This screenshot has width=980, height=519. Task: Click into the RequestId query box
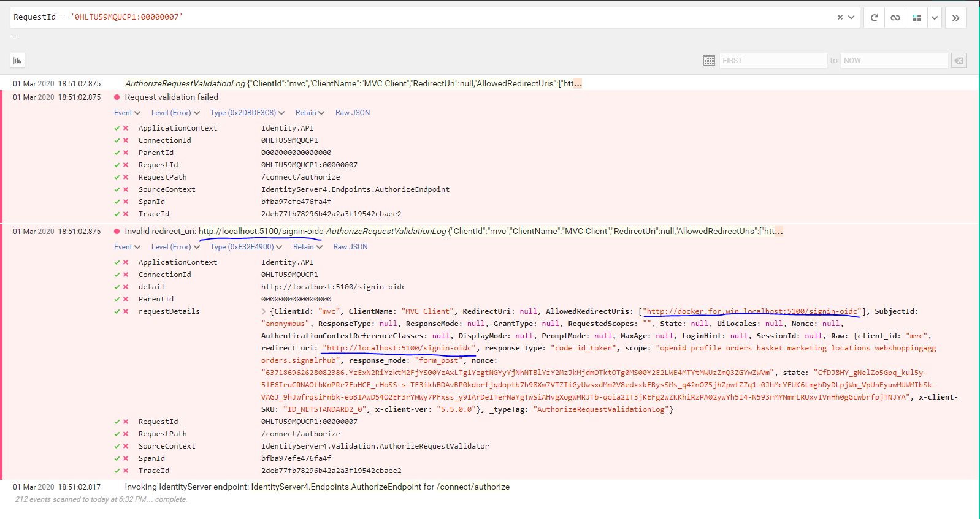(422, 17)
